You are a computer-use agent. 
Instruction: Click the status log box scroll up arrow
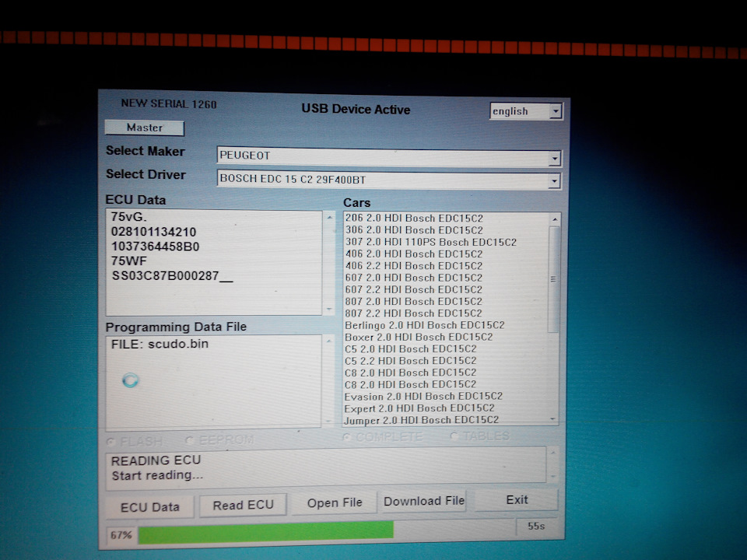(x=552, y=453)
